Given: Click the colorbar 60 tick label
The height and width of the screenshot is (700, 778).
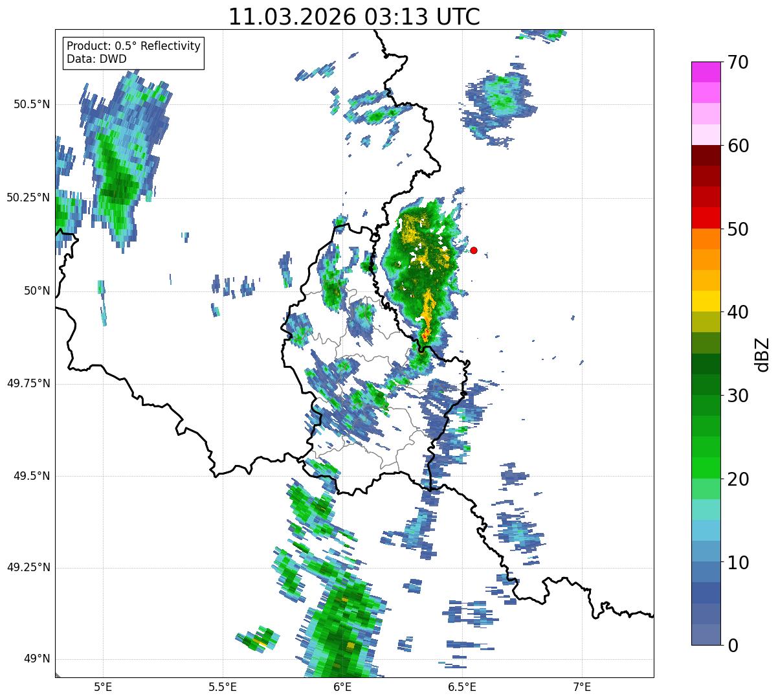Looking at the screenshot, I should 737,146.
